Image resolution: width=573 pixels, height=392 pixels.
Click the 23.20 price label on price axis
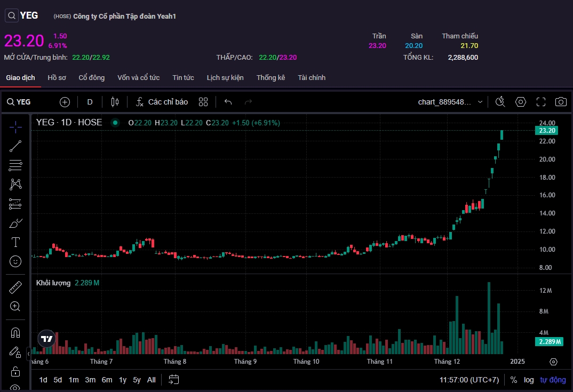click(547, 131)
